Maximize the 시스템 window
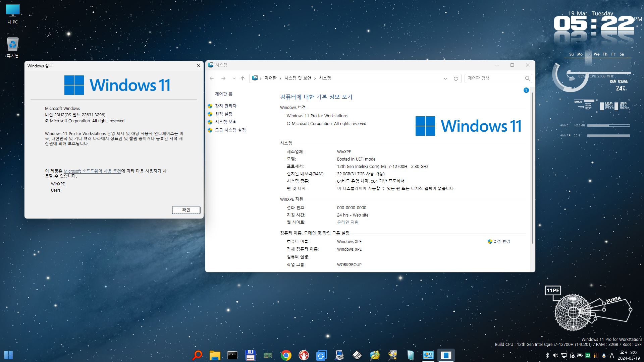 click(512, 65)
